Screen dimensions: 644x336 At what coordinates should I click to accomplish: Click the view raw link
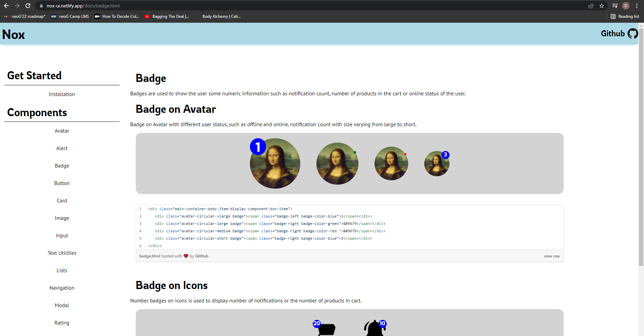pyautogui.click(x=552, y=256)
